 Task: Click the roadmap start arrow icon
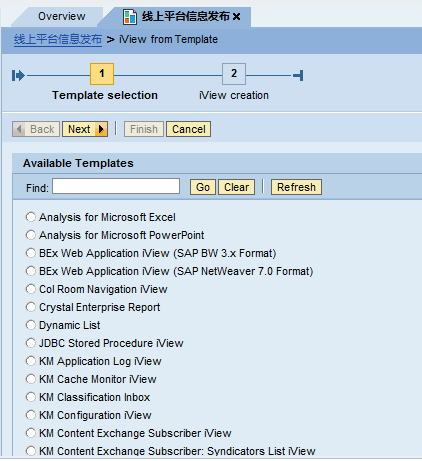18,75
